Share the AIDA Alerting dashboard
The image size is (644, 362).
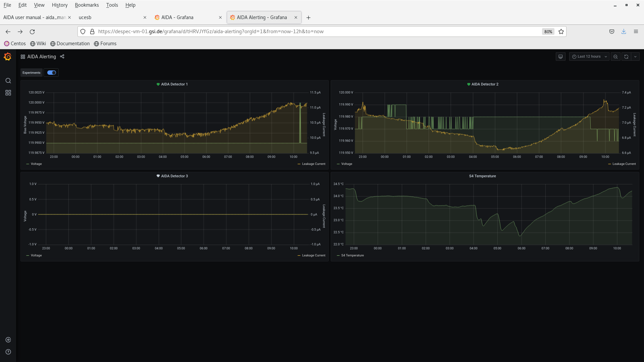click(62, 57)
